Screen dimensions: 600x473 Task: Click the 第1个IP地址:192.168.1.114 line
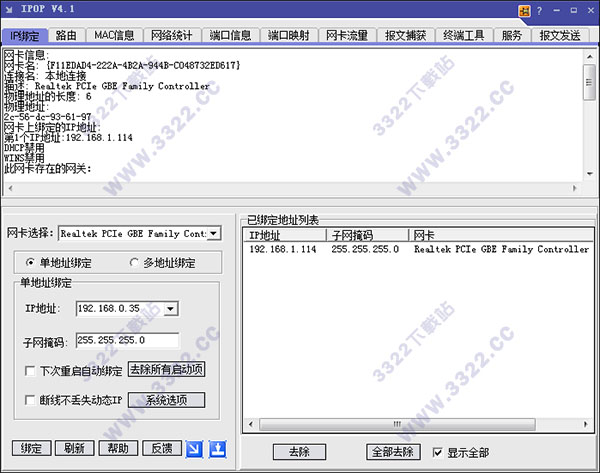tap(68, 137)
